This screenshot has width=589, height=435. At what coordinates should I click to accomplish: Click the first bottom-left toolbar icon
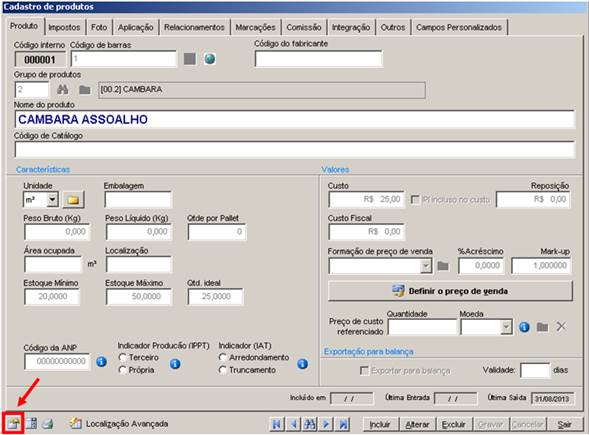(13, 424)
